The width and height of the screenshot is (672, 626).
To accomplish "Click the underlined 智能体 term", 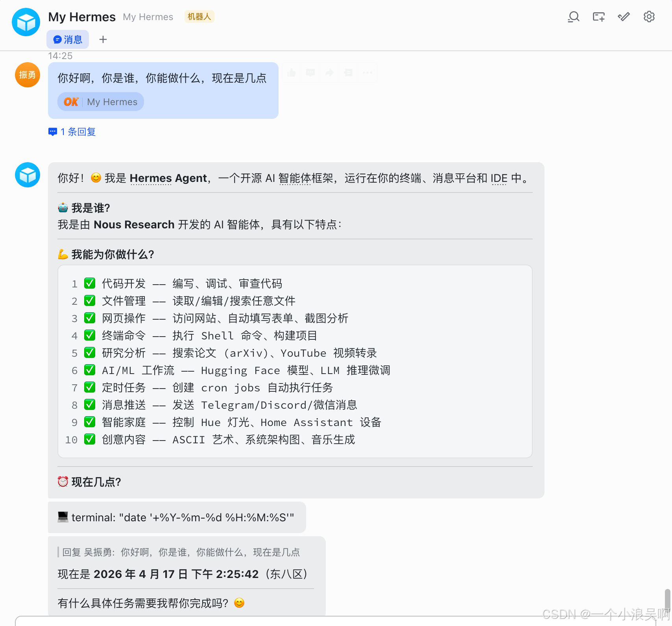I will (295, 178).
